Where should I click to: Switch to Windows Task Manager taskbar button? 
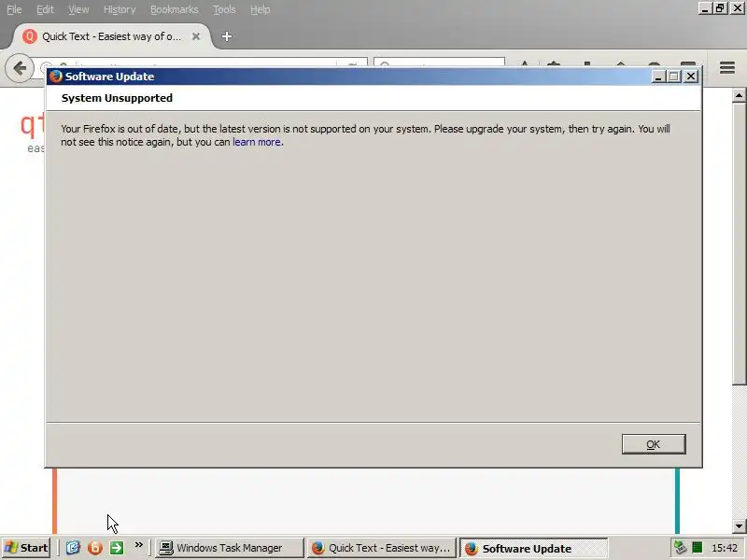click(230, 548)
